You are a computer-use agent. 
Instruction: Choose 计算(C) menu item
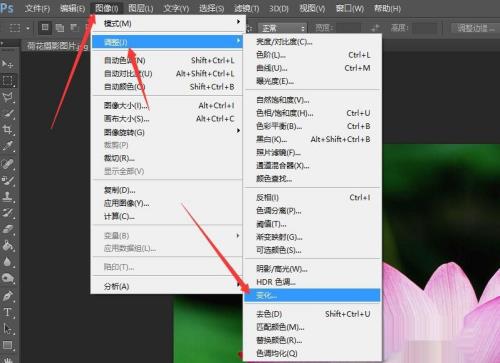pyautogui.click(x=167, y=217)
